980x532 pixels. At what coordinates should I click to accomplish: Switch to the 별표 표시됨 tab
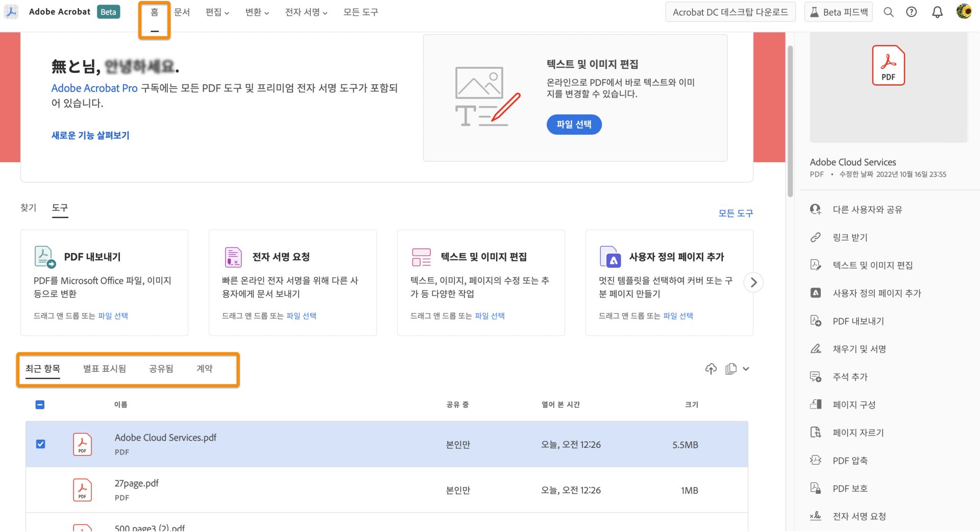pyautogui.click(x=105, y=368)
